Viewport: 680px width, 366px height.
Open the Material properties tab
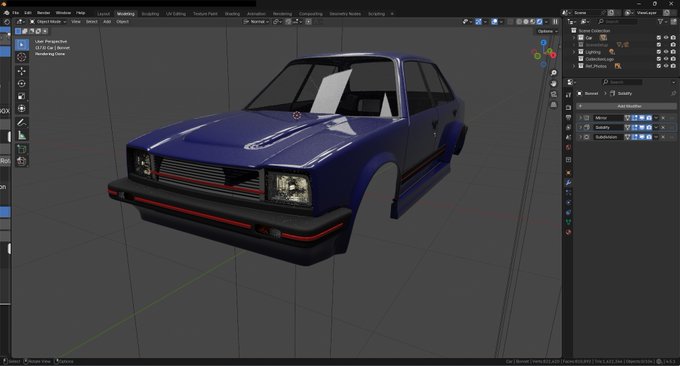click(569, 232)
